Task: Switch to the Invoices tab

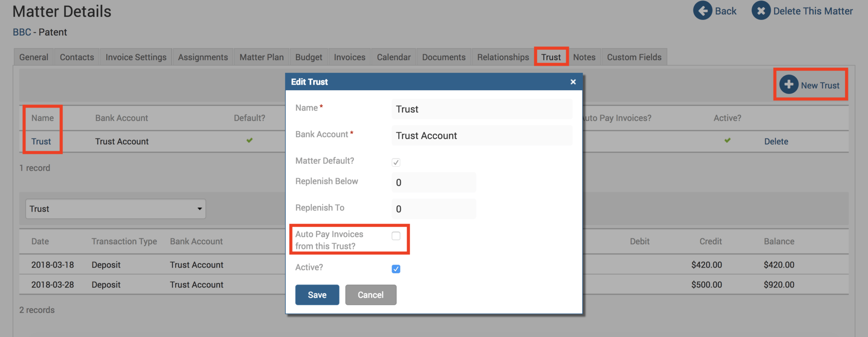Action: [349, 57]
